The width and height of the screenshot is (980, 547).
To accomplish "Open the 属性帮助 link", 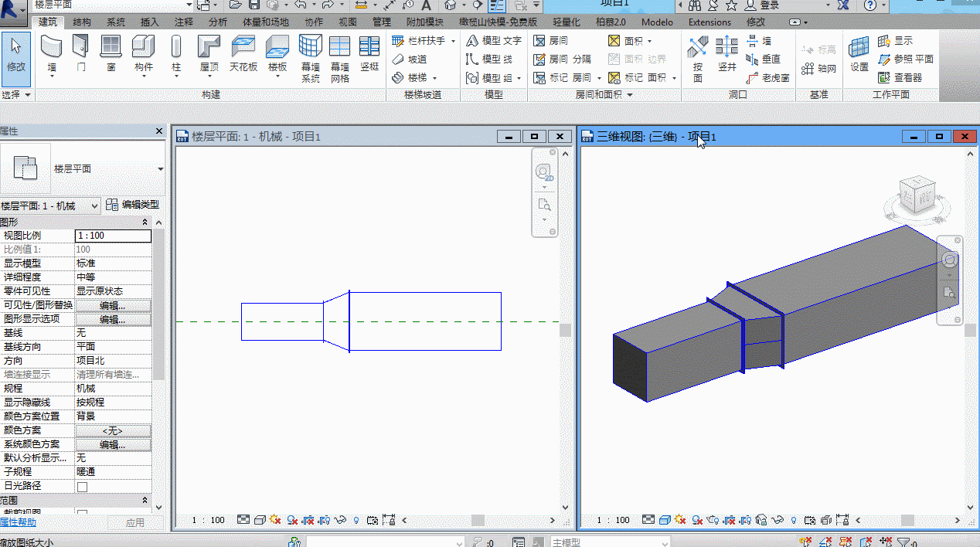I will pos(18,522).
